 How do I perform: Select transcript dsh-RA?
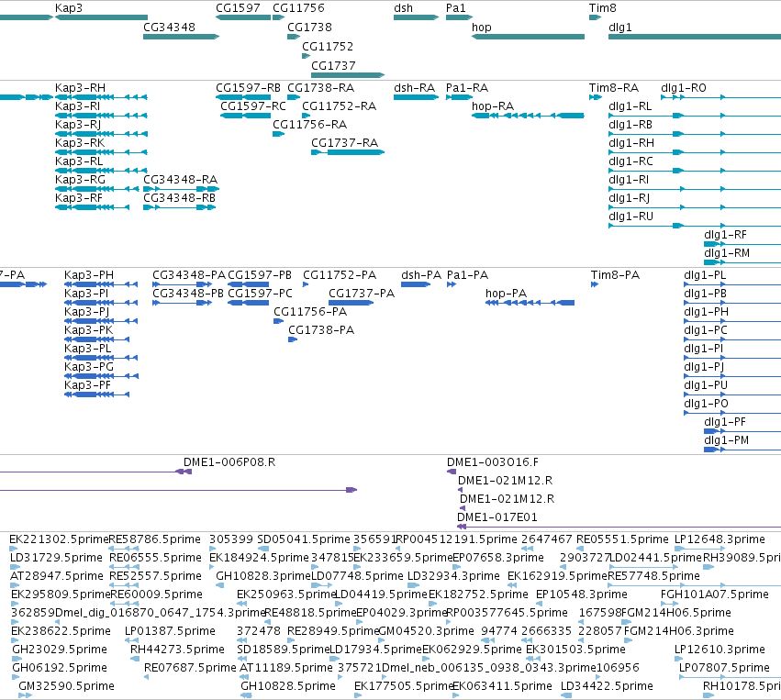416,97
